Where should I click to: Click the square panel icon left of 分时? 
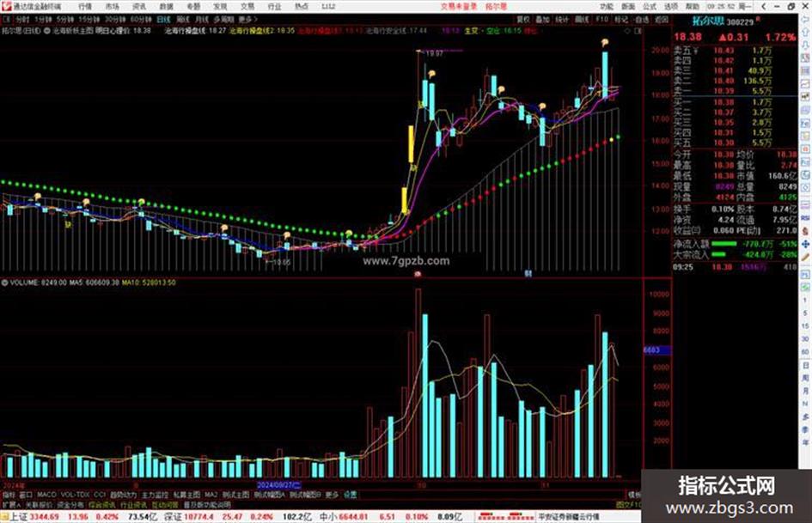[x=7, y=20]
